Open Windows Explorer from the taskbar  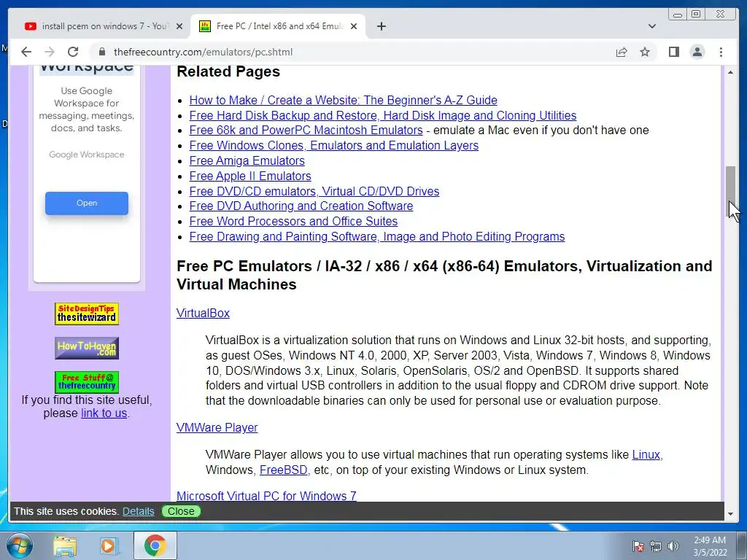click(65, 545)
